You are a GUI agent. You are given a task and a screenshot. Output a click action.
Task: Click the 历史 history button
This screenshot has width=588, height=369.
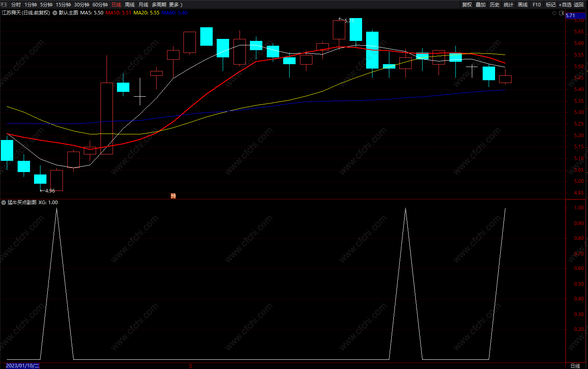(495, 5)
